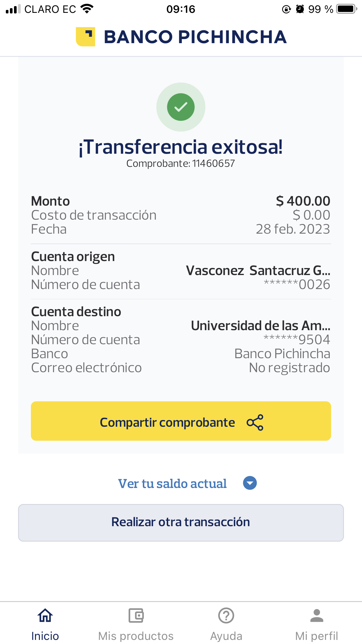The height and width of the screenshot is (644, 362).
Task: Tap the person icon for Mi perfil
Action: click(317, 615)
